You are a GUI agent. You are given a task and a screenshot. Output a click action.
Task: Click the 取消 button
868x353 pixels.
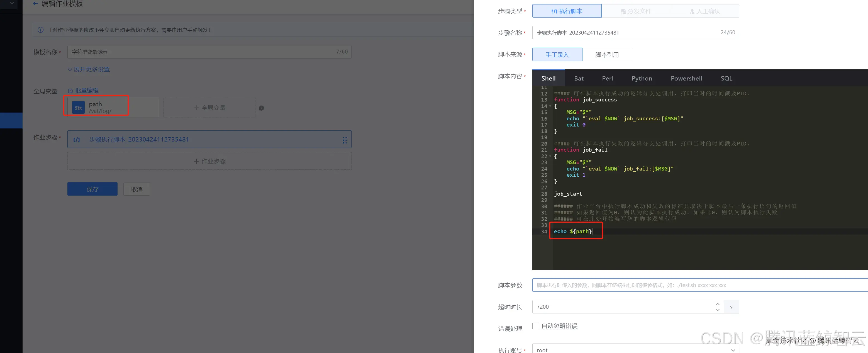[136, 189]
